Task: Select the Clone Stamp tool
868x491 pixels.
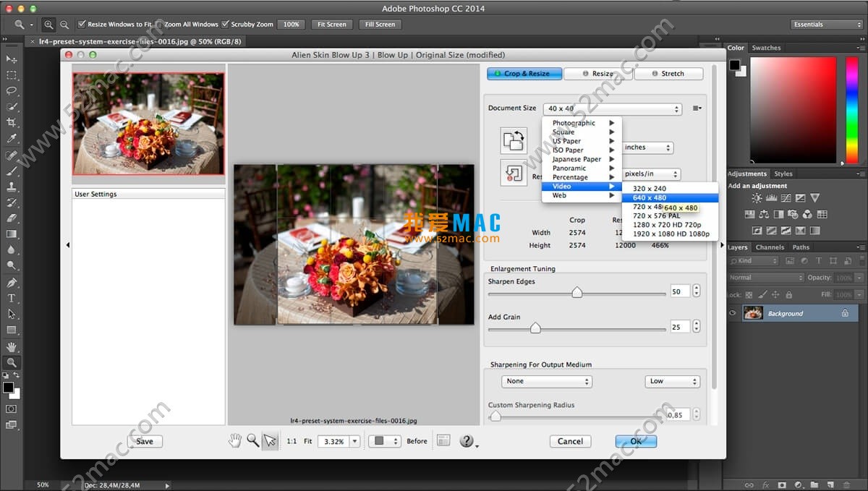Action: [x=12, y=187]
